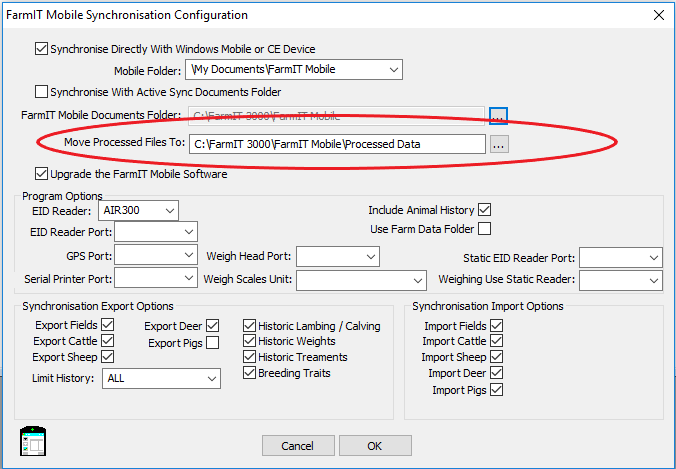Toggle Export Fields checkbox
This screenshot has width=676, height=469.
point(108,324)
